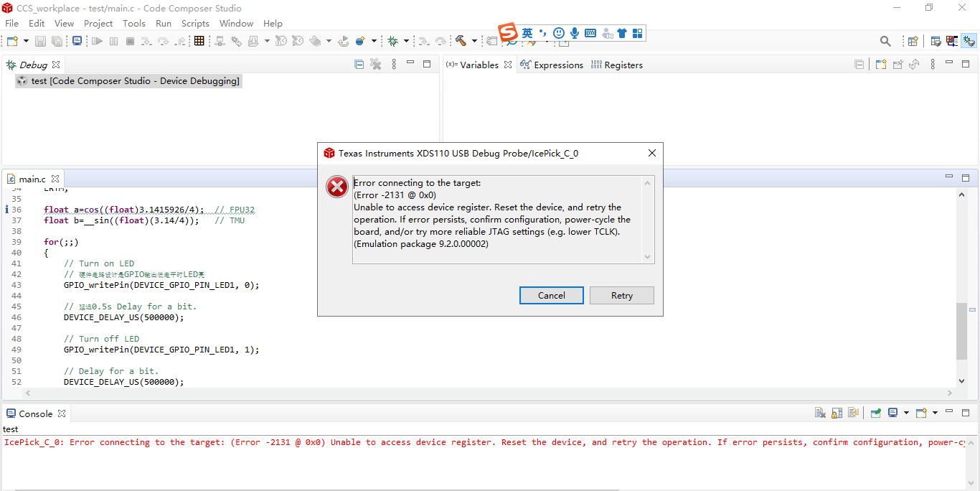The image size is (980, 491).
Task: Toggle the Sogou IME English mode indicator
Action: pos(527,33)
